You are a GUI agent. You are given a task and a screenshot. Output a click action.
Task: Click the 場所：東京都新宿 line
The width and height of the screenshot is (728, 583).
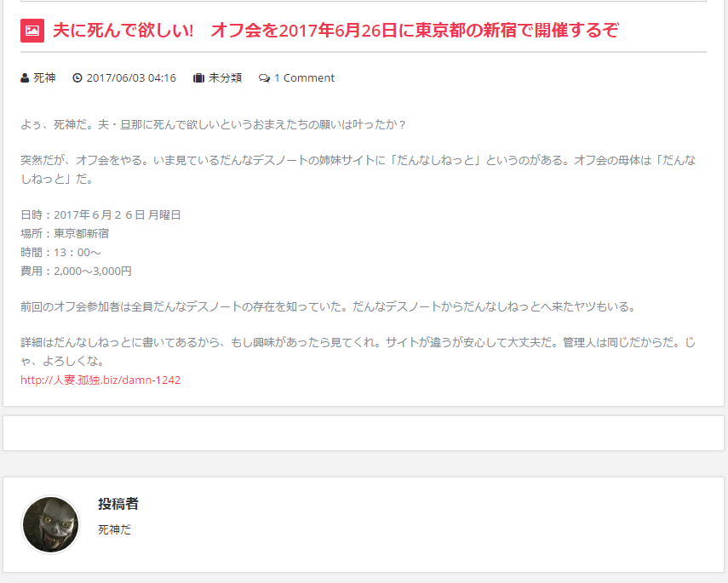click(65, 233)
